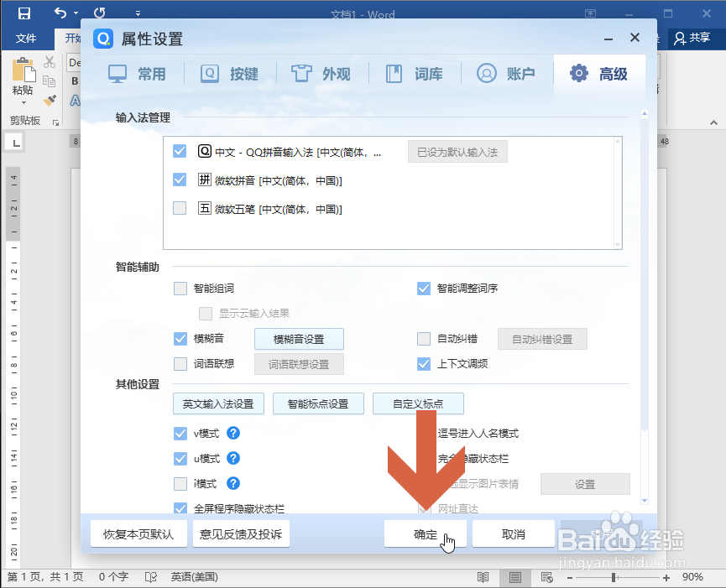The image size is (726, 588).
Task: Enable the i模式 checkbox
Action: pyautogui.click(x=180, y=484)
